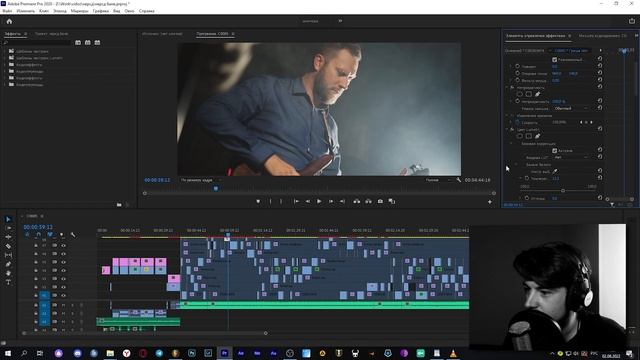The width and height of the screenshot is (640, 360).
Task: Toggle Uniform Scale checkbox in Effect Controls
Action: coord(554,60)
